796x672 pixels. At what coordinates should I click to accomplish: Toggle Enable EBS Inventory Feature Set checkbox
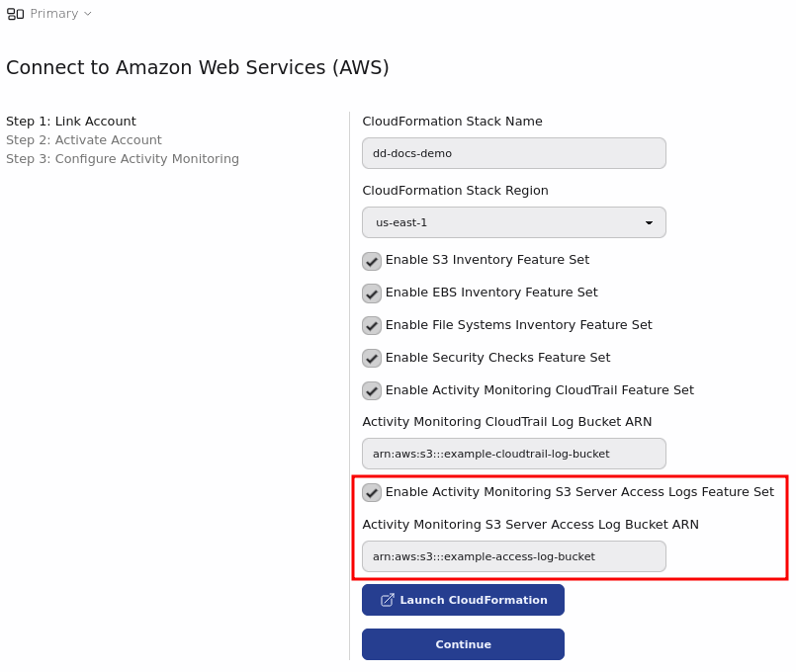pyautogui.click(x=372, y=294)
